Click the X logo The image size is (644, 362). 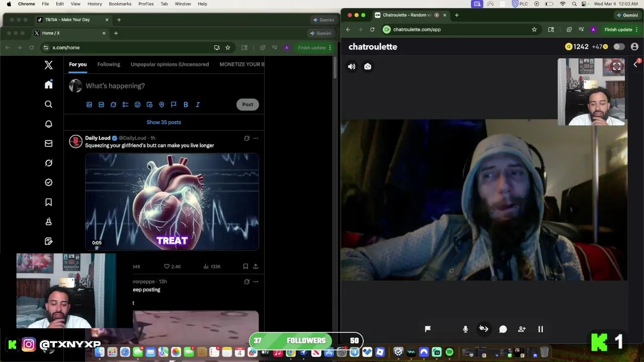click(49, 65)
